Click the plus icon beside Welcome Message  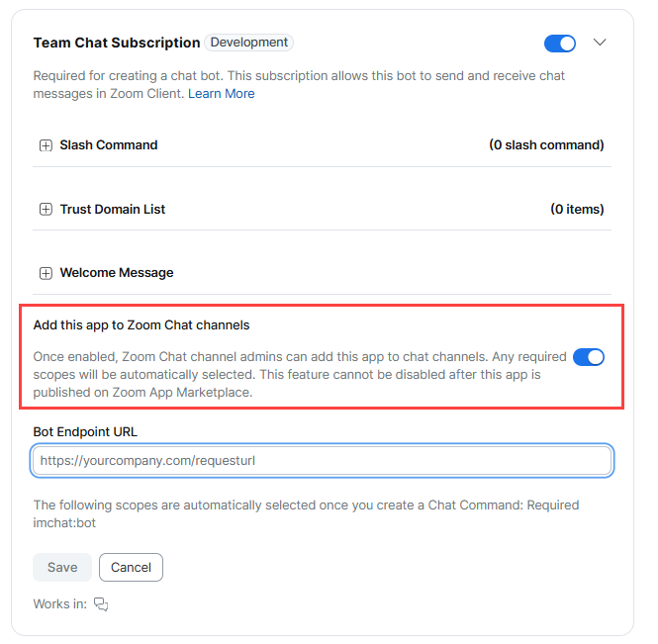tap(46, 274)
